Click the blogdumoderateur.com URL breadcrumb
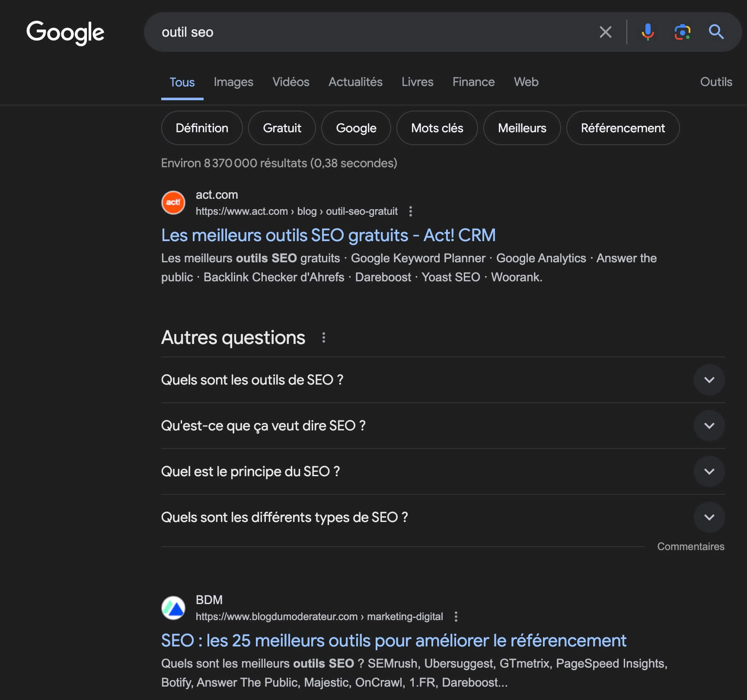 point(319,617)
